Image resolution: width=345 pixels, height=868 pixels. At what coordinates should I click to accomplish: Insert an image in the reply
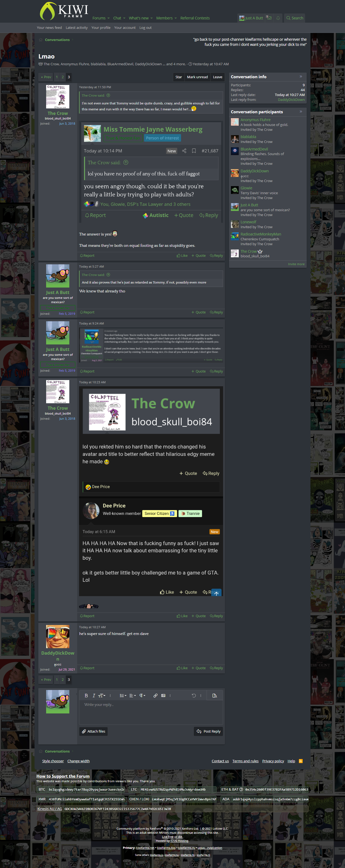coord(163,695)
